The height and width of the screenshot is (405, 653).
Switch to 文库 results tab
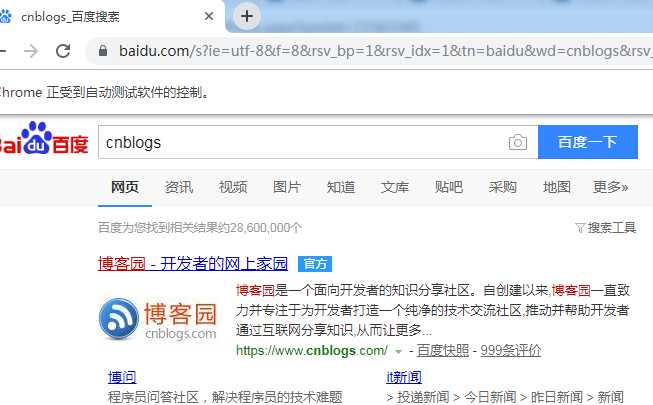point(395,187)
